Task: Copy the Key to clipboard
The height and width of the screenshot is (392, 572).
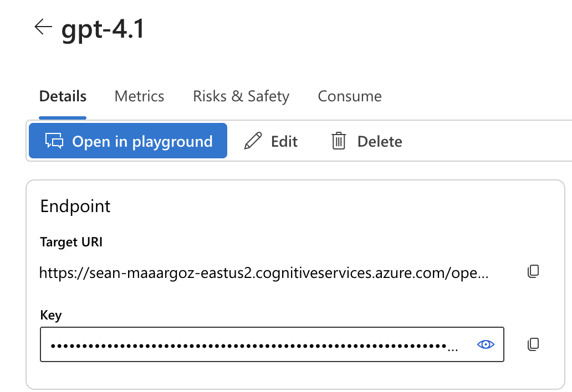Action: click(533, 344)
